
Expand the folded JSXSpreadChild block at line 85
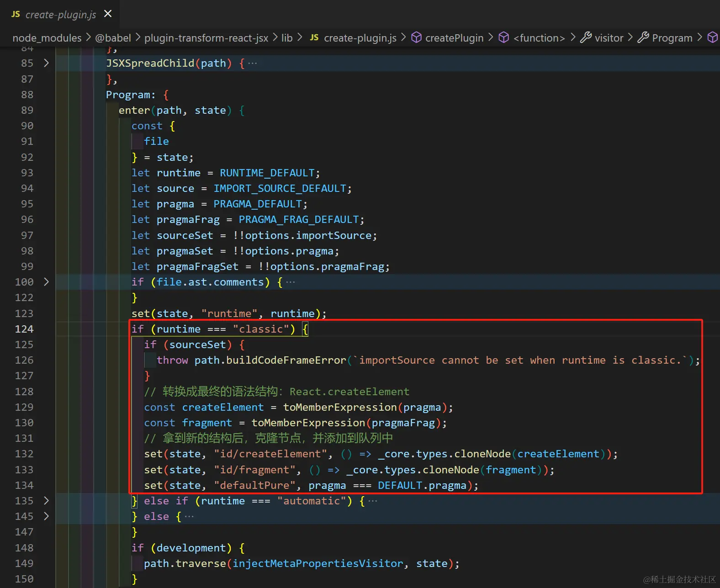click(46, 63)
